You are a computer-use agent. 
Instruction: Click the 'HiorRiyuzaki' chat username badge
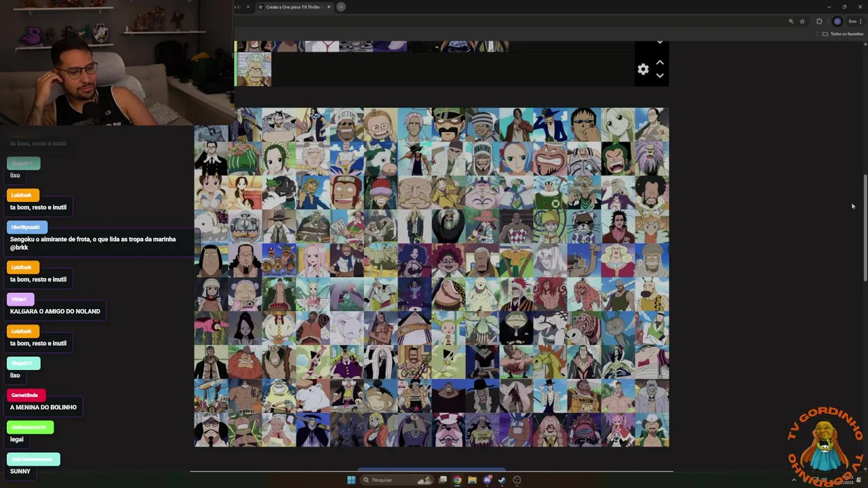pyautogui.click(x=27, y=227)
